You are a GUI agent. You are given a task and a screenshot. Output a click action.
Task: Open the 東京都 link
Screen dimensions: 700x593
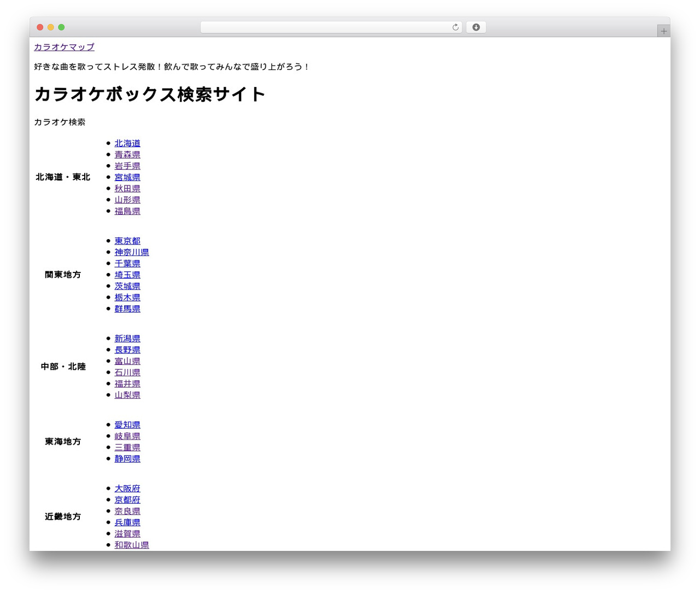pyautogui.click(x=127, y=241)
